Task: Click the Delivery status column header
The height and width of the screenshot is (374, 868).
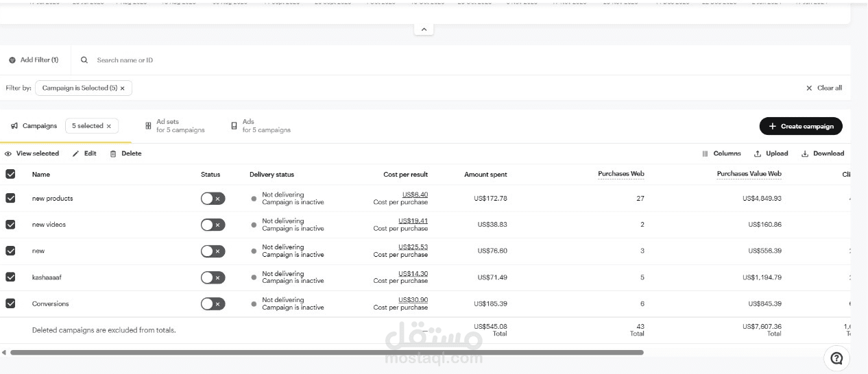Action: click(272, 175)
